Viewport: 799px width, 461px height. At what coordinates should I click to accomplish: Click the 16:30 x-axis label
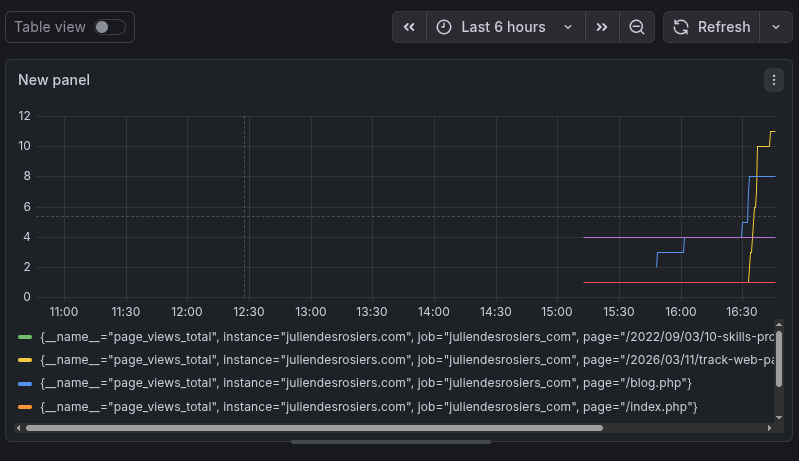[741, 312]
